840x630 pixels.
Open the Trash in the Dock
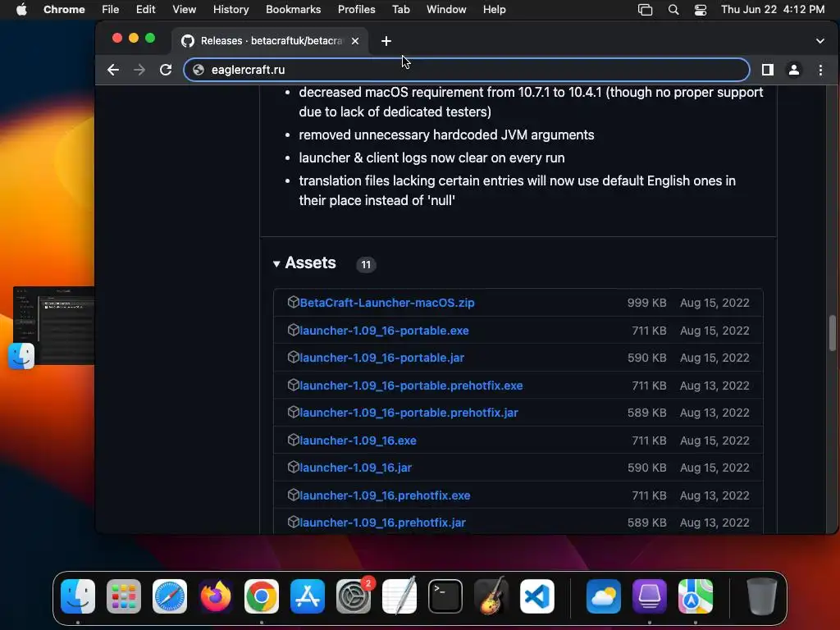761,596
